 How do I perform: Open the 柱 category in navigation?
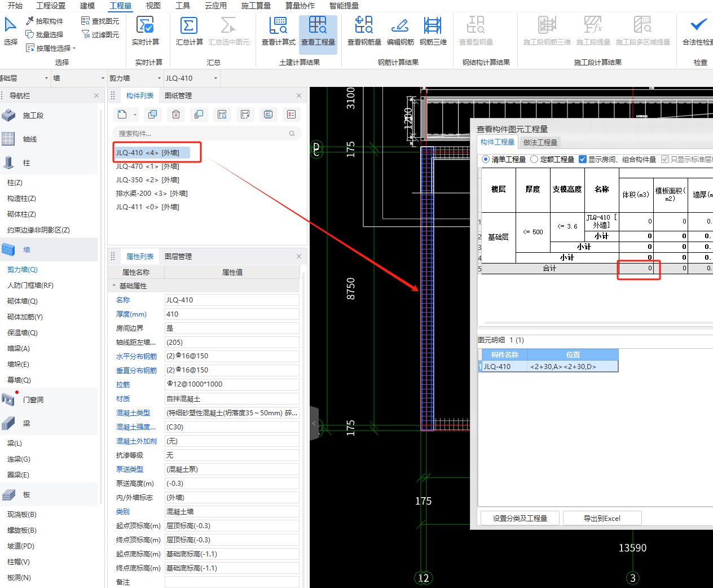(50, 163)
